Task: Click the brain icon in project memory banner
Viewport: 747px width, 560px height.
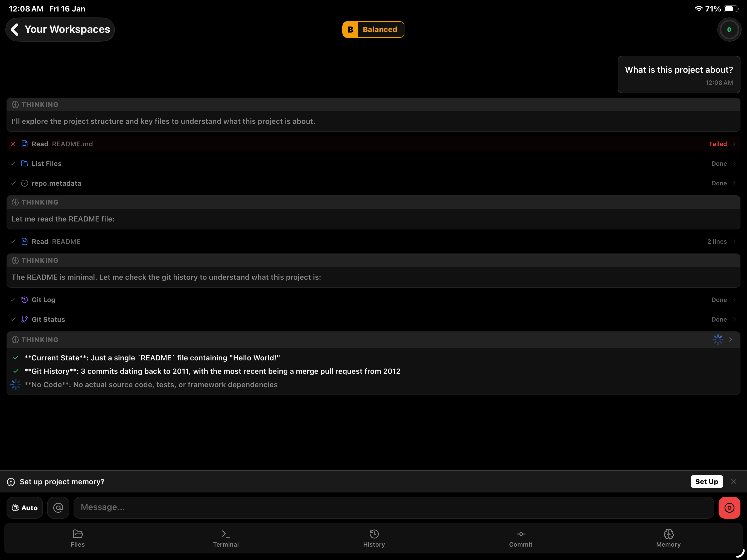Action: [x=11, y=481]
